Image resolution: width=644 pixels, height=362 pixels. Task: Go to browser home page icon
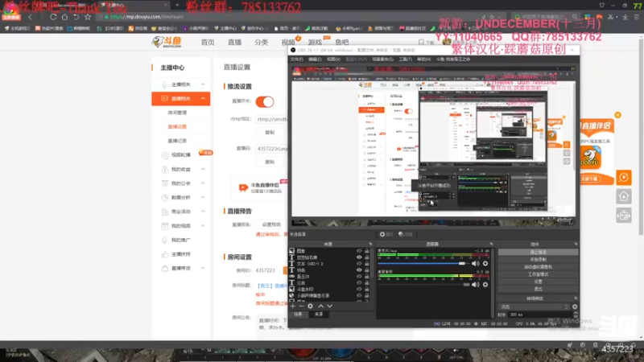coord(64,17)
